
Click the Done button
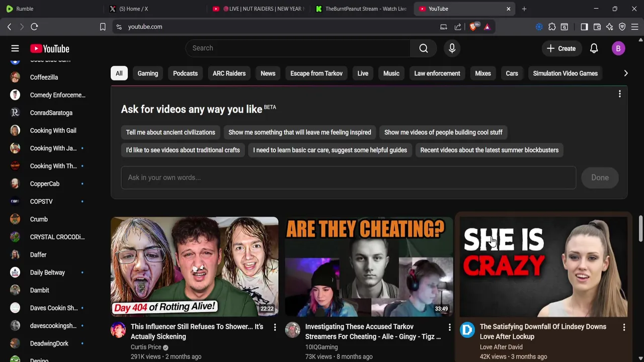[600, 177]
